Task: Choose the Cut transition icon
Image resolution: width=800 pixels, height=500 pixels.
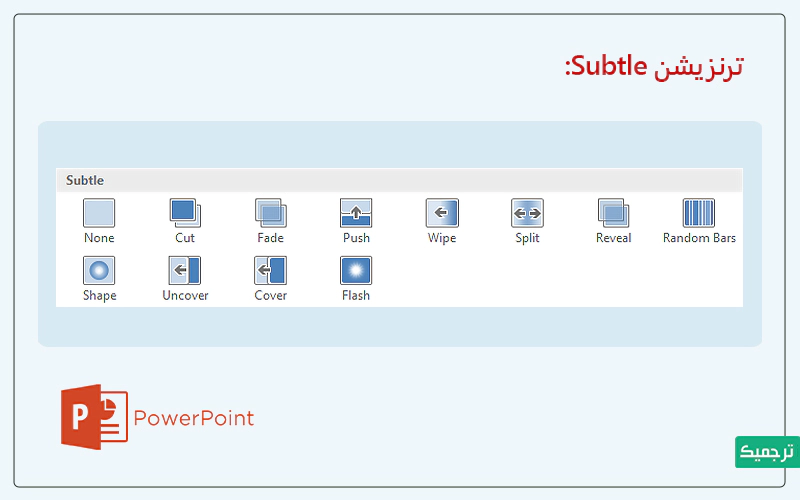Action: (x=185, y=213)
